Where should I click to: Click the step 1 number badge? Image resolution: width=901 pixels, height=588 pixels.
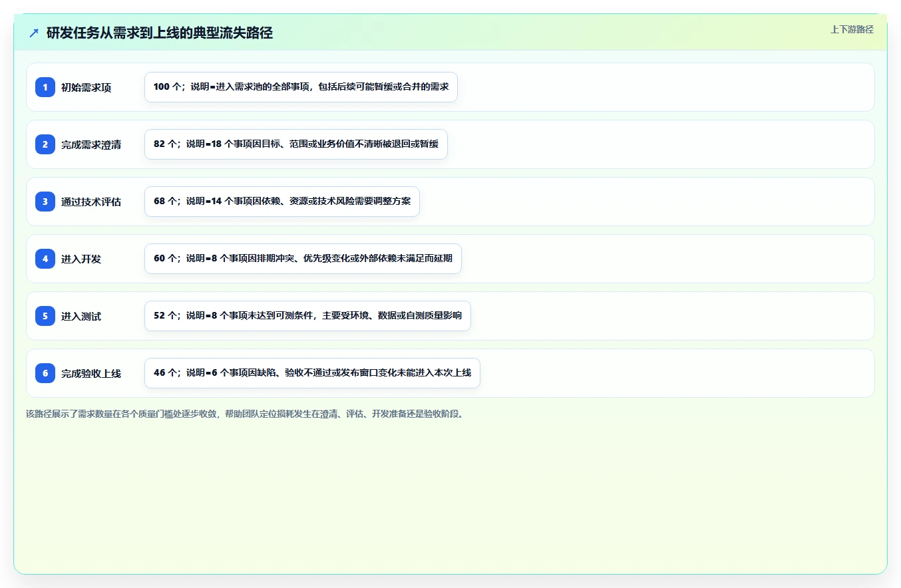coord(45,87)
